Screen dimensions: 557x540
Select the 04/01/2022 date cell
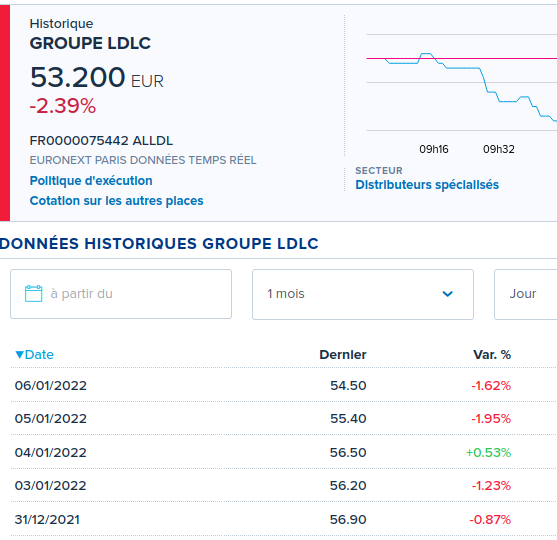[x=50, y=452]
